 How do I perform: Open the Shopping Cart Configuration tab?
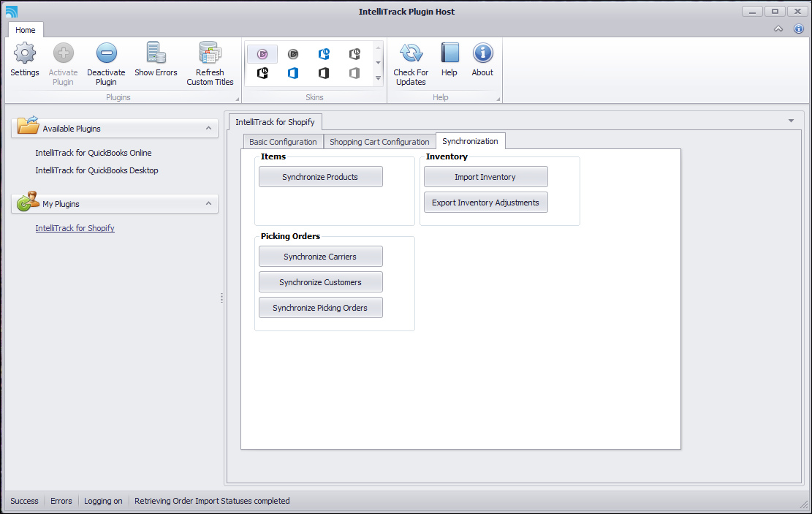tap(379, 142)
